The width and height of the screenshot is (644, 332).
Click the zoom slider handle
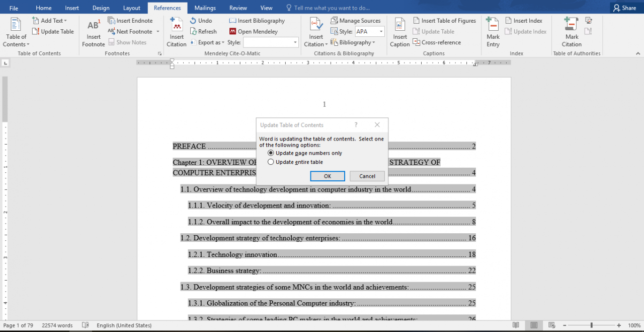coord(591,325)
